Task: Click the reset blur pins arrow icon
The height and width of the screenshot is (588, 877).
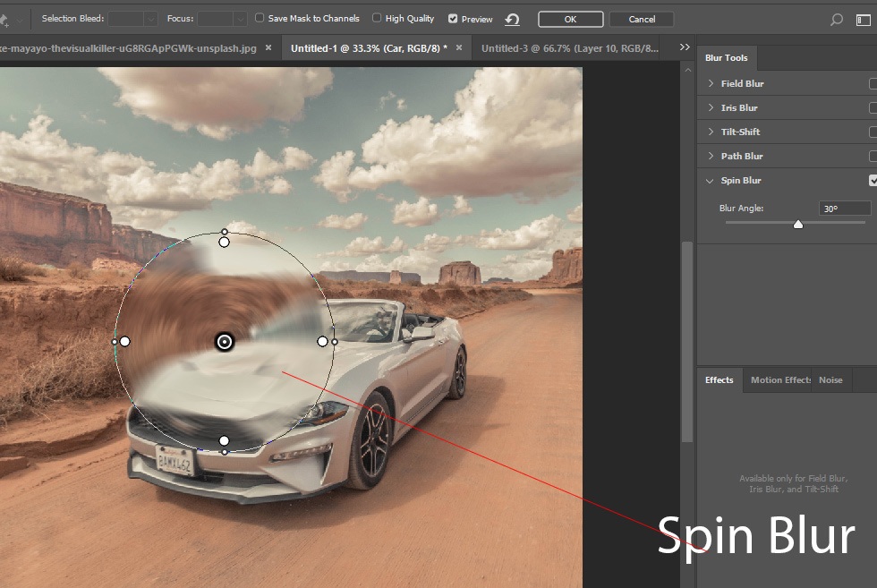Action: click(512, 19)
